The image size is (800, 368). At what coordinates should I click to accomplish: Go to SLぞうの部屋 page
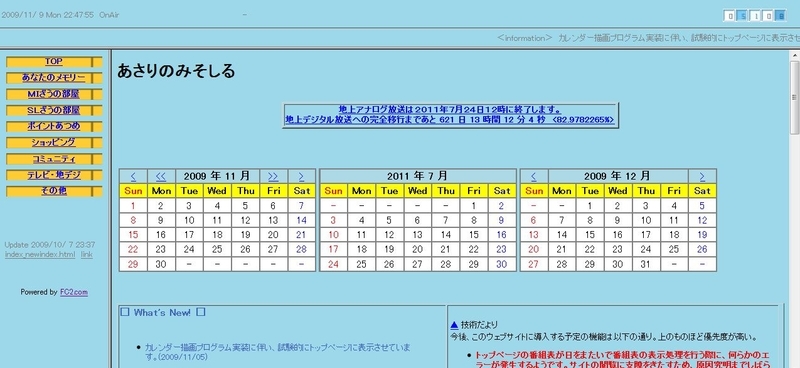(54, 110)
